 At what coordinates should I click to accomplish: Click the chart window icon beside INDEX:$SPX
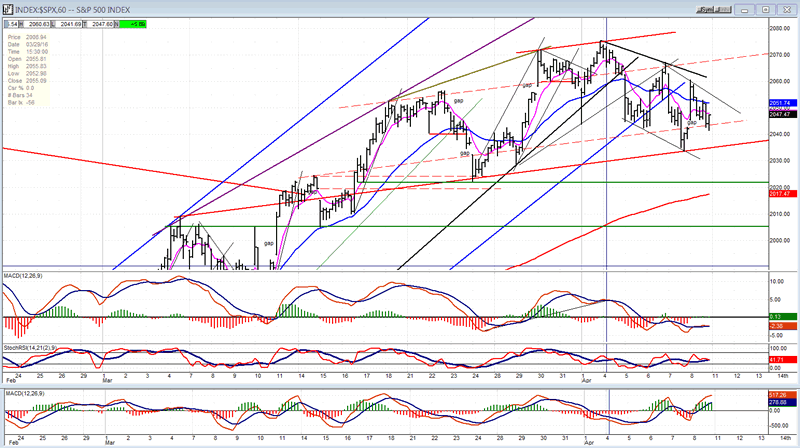(x=8, y=9)
